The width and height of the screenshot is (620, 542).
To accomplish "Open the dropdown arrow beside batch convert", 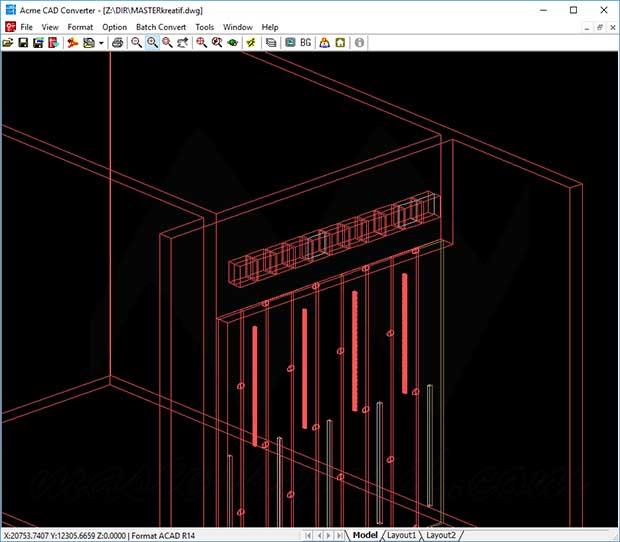I will pos(101,43).
